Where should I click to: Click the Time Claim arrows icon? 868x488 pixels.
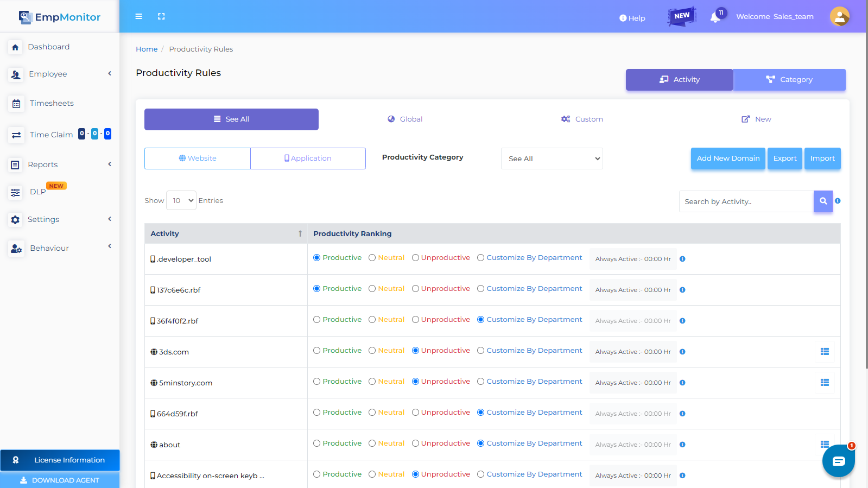(x=16, y=135)
